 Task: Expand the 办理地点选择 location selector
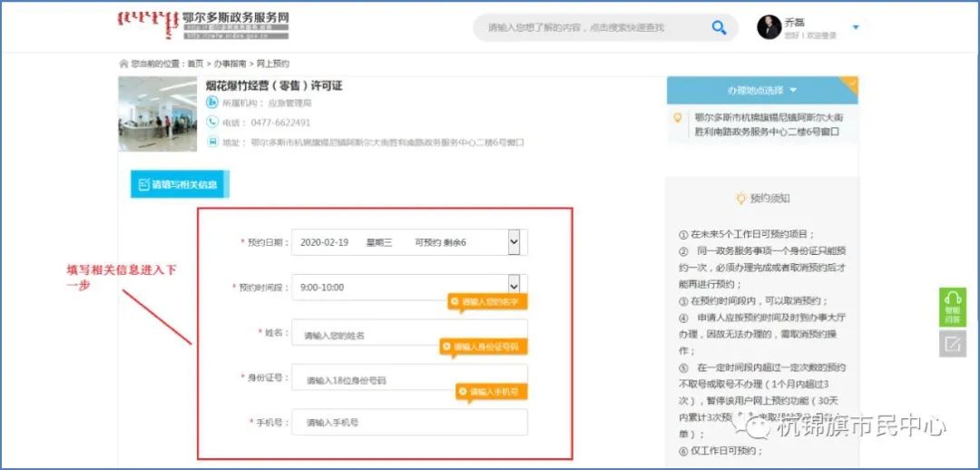tap(761, 91)
